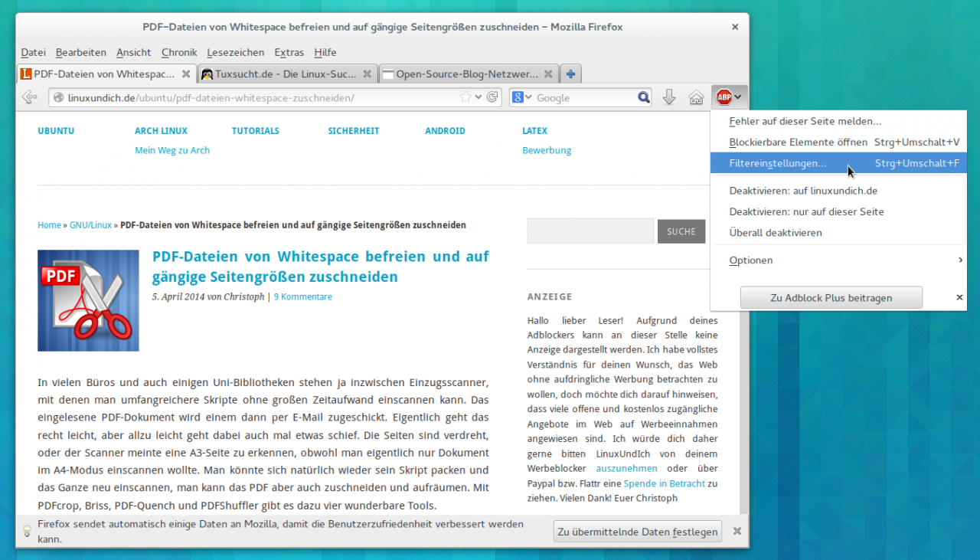Open the bookmark history dropdown arrow
This screenshot has height=560, width=980.
[x=479, y=97]
